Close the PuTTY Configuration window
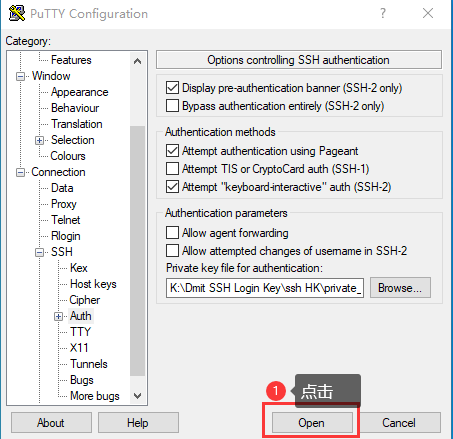Image resolution: width=453 pixels, height=439 pixels. 428,13
